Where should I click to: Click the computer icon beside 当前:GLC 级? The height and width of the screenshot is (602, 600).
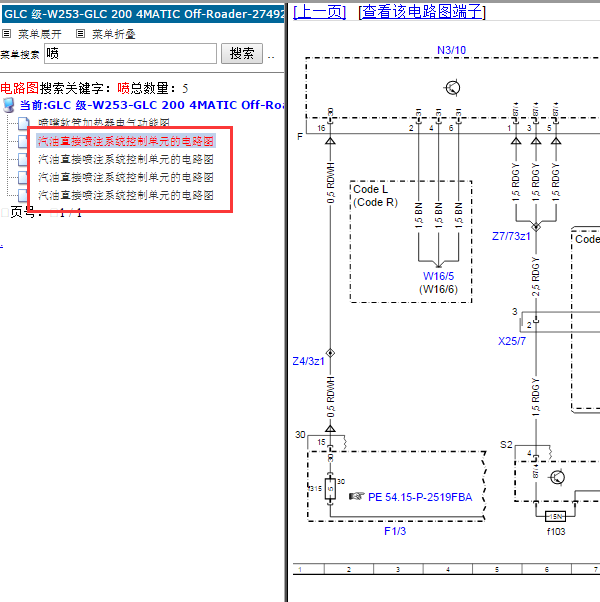pos(8,105)
